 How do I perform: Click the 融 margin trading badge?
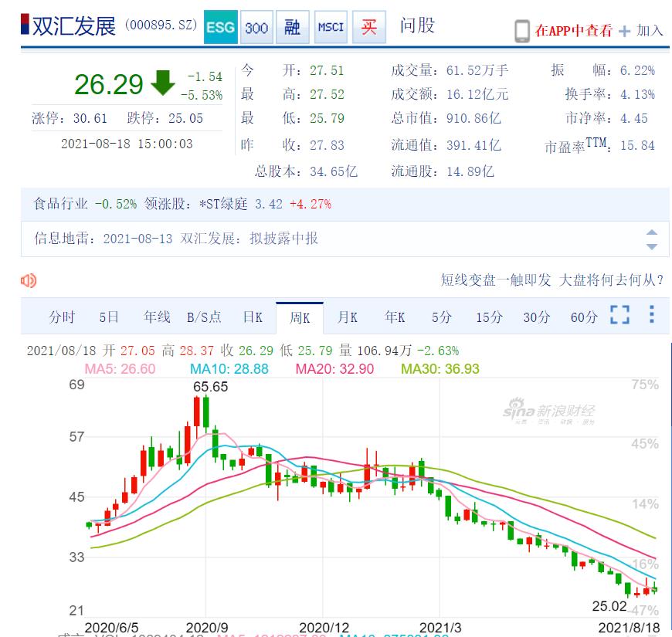[293, 28]
